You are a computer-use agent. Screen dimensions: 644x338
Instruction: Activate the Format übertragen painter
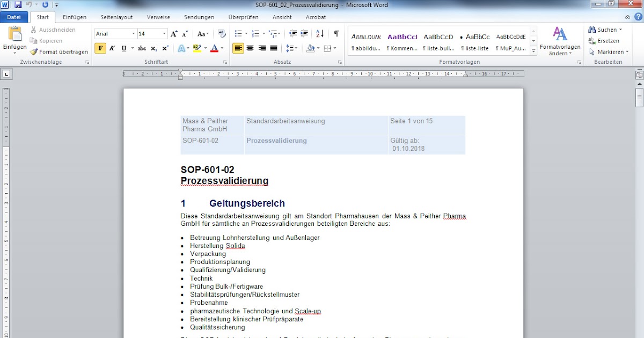59,52
